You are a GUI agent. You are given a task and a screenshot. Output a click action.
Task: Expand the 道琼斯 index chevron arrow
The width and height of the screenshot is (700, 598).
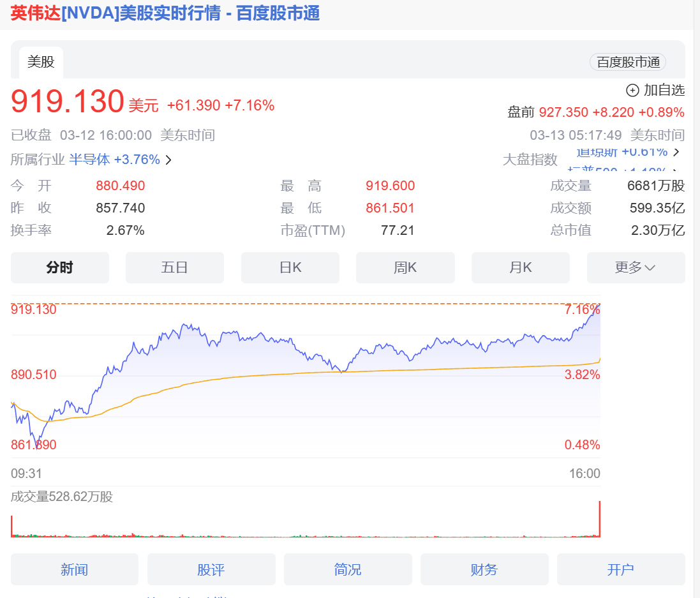[676, 152]
